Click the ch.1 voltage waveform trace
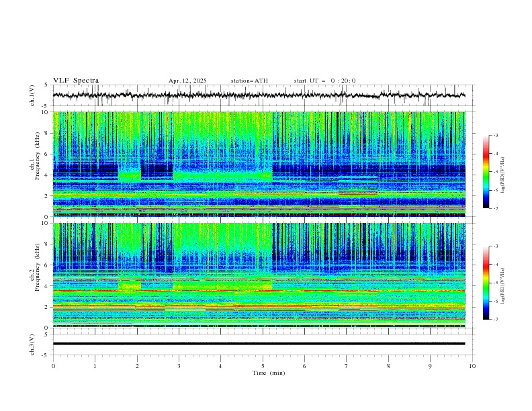532x411 pixels. click(x=259, y=95)
